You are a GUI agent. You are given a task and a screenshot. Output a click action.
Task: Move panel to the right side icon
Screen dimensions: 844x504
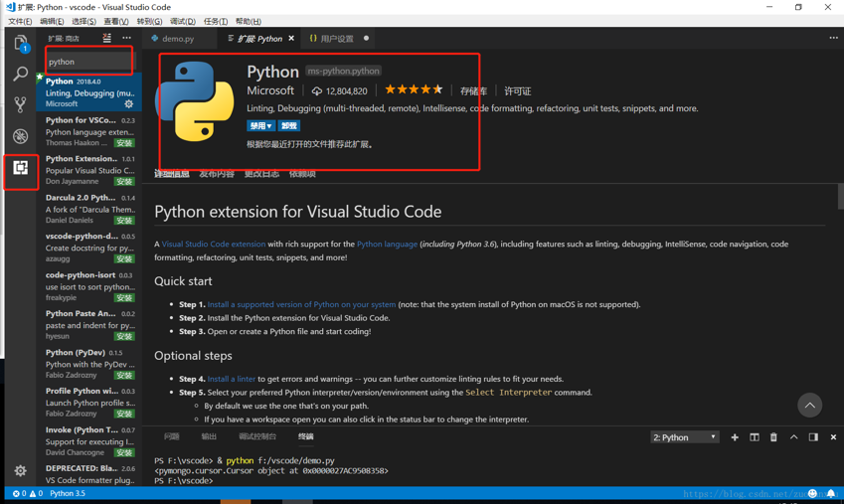click(x=813, y=437)
